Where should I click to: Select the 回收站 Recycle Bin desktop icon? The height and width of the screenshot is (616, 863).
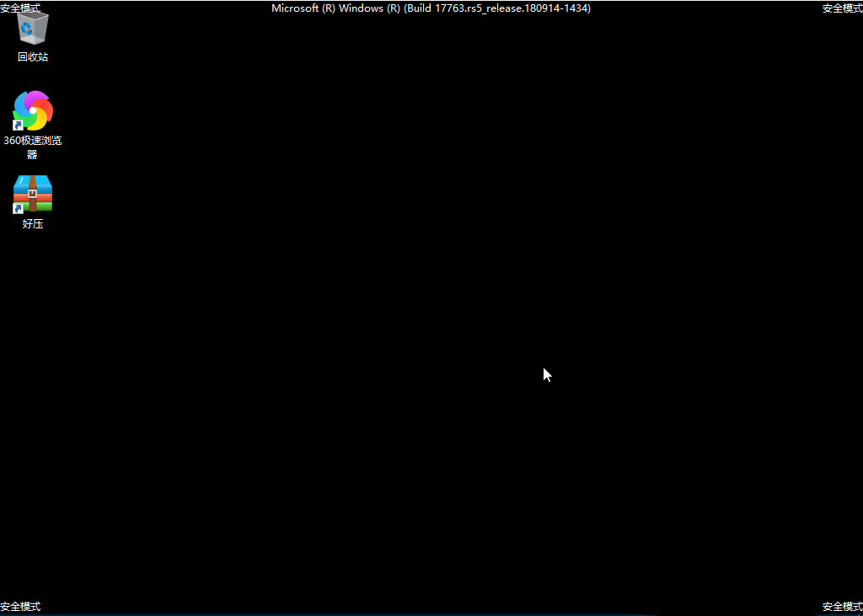click(33, 36)
